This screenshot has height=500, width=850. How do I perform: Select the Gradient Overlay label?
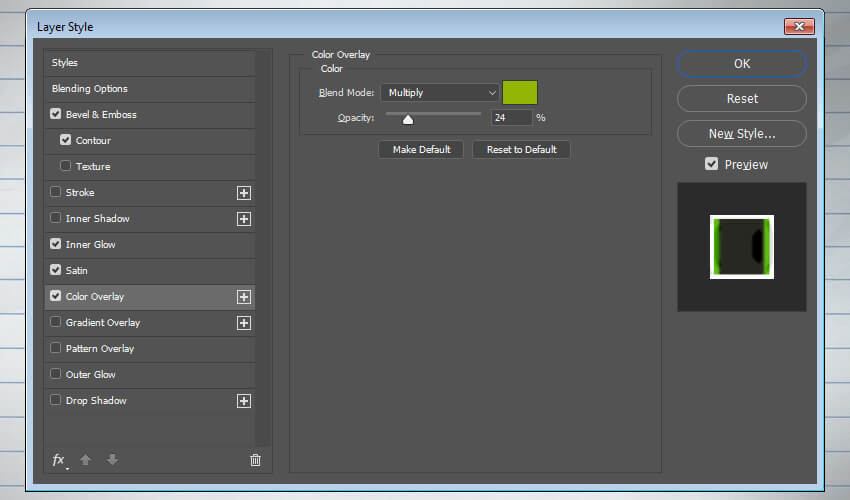click(x=103, y=323)
